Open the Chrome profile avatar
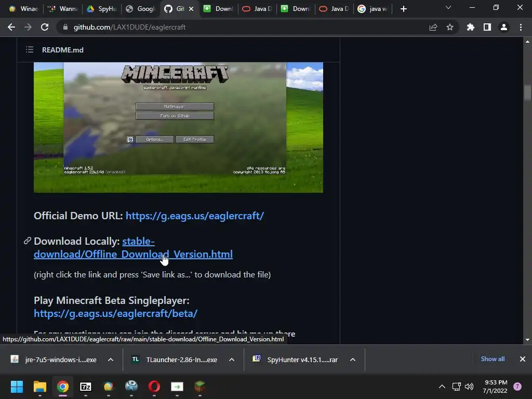This screenshot has width=532, height=399. 504,27
